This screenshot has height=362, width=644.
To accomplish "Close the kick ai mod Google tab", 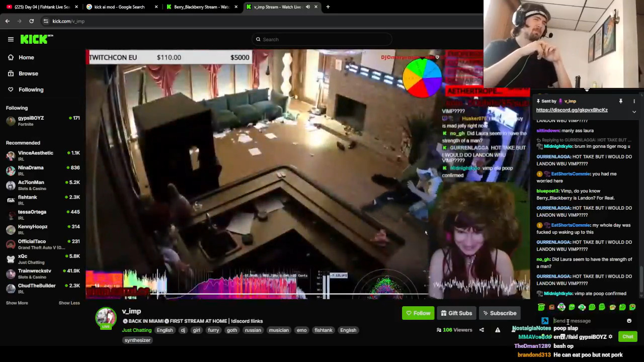I will point(156,7).
